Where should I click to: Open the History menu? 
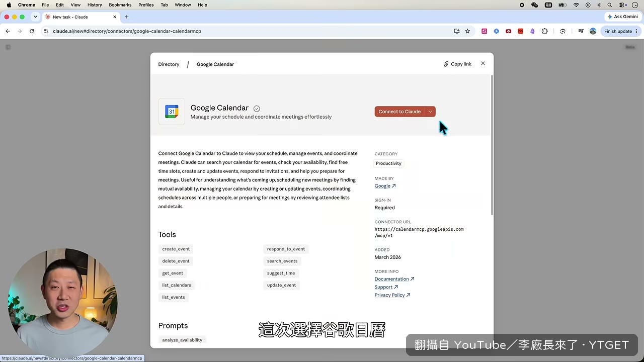(95, 5)
